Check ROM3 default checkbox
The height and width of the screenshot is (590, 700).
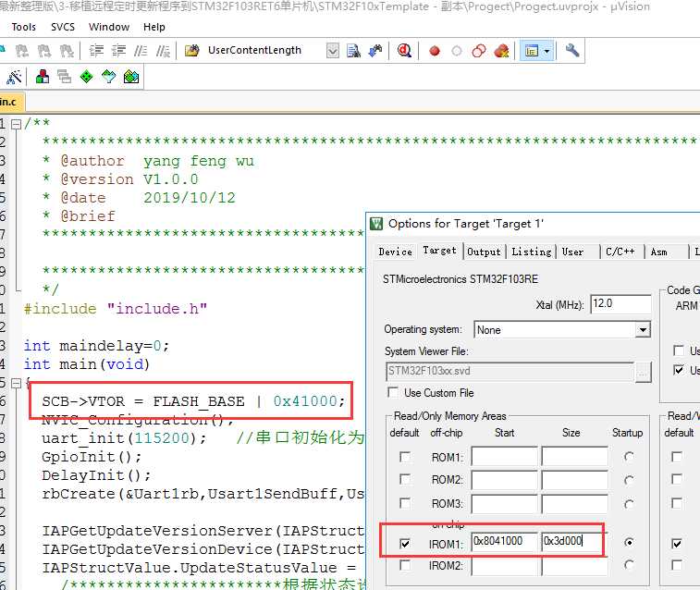click(405, 503)
